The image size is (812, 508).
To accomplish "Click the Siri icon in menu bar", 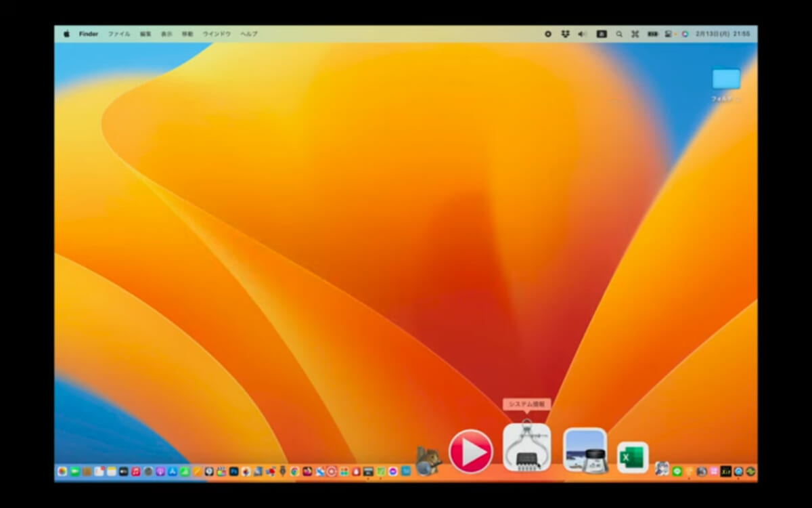I will click(685, 34).
